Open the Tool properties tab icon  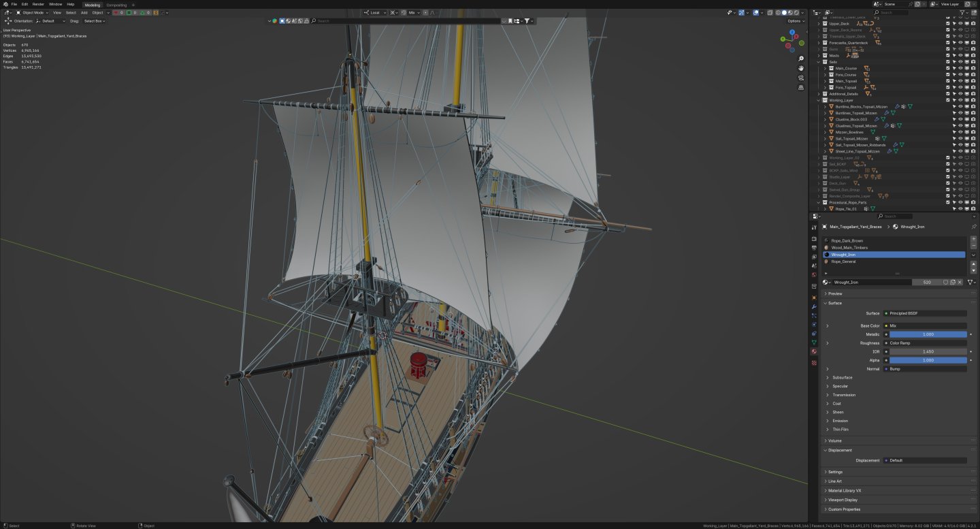[x=814, y=227]
